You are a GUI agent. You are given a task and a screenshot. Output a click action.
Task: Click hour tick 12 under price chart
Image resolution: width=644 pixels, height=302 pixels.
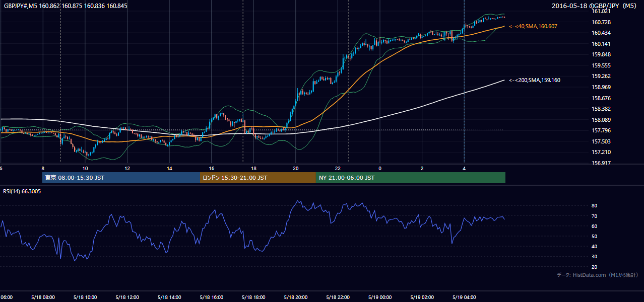point(127,169)
